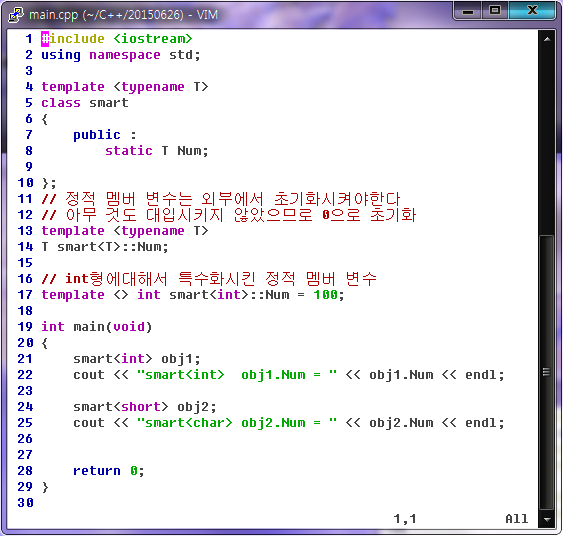This screenshot has height=536, width=563.
Task: Click the Korean comment on line 11
Action: click(x=220, y=199)
